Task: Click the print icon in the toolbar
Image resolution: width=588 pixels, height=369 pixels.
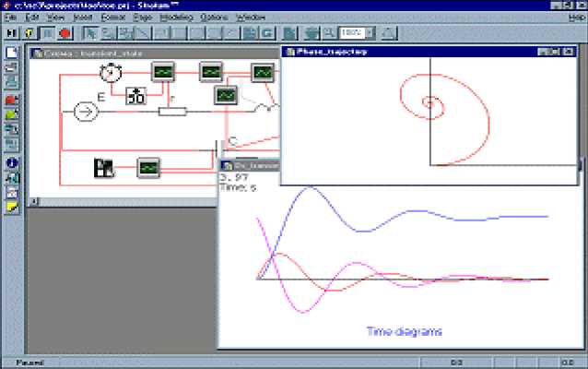Action: coord(312,33)
